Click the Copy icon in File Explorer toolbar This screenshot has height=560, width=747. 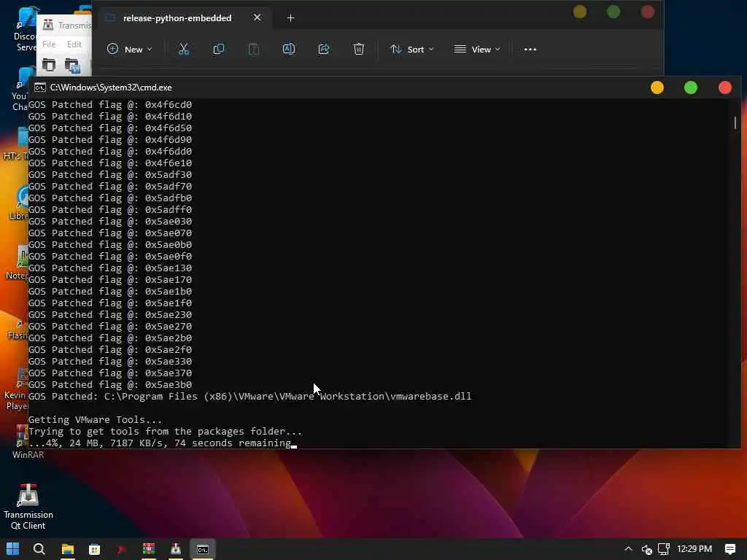pos(219,49)
